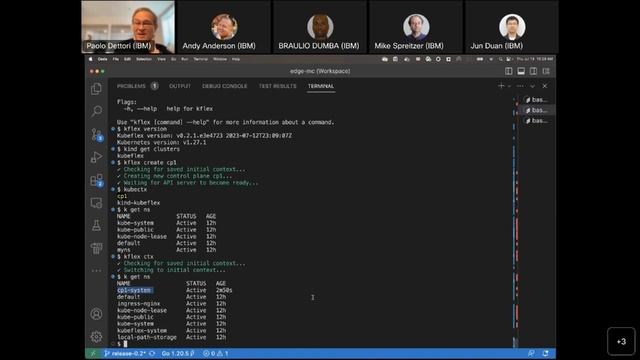Toggle the panel size with the chevron

532,86
